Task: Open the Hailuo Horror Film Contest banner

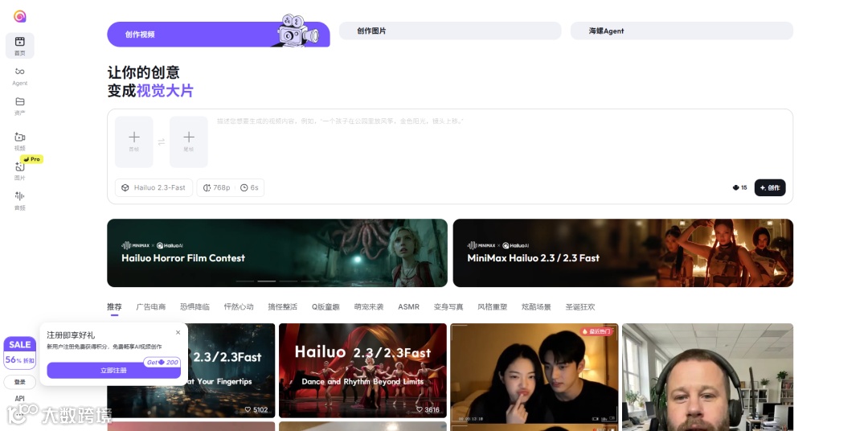Action: 277,253
